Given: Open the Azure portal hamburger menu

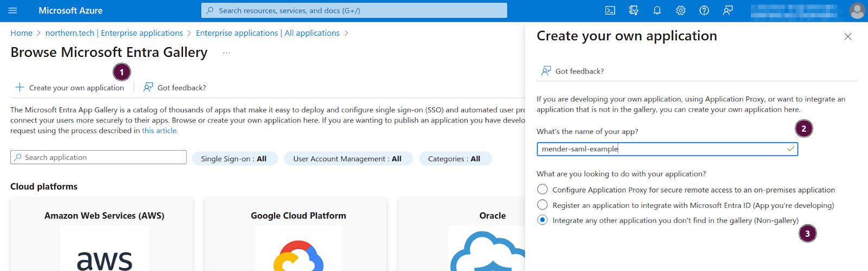Looking at the screenshot, I should (x=13, y=11).
